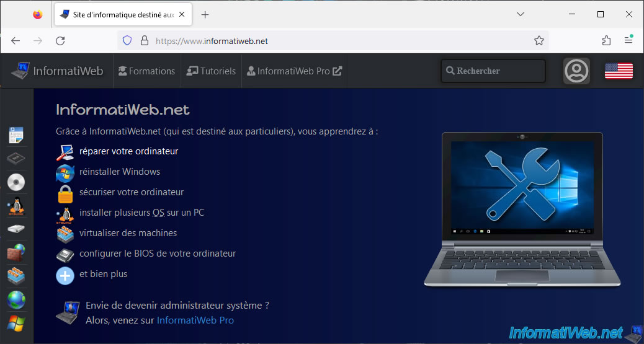Reload the page in Firefox
The image size is (644, 344).
point(60,41)
